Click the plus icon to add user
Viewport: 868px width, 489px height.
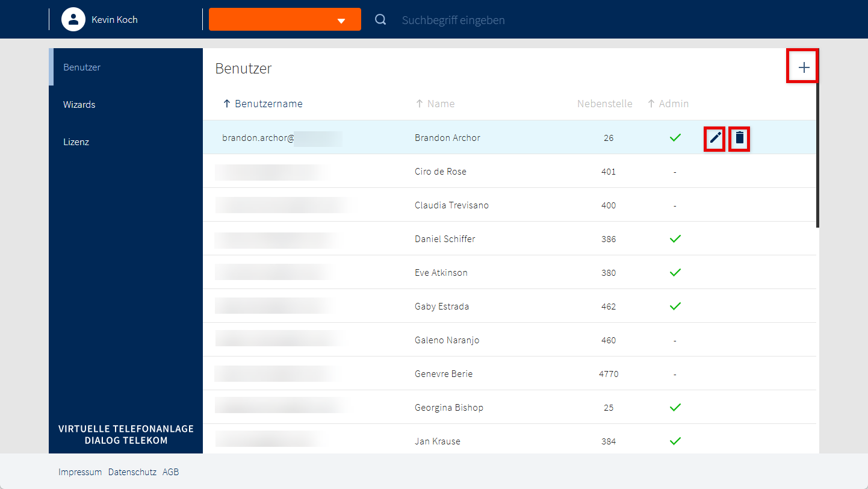point(803,67)
